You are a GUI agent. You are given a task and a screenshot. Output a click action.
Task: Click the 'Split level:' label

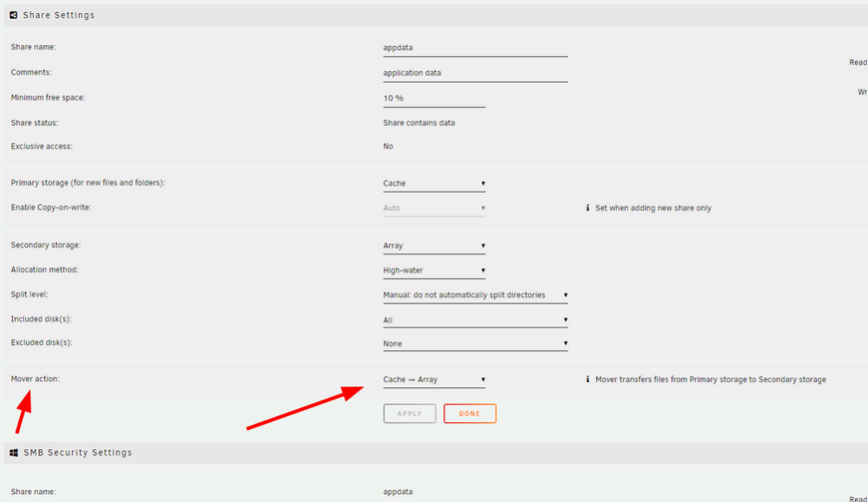coord(30,294)
